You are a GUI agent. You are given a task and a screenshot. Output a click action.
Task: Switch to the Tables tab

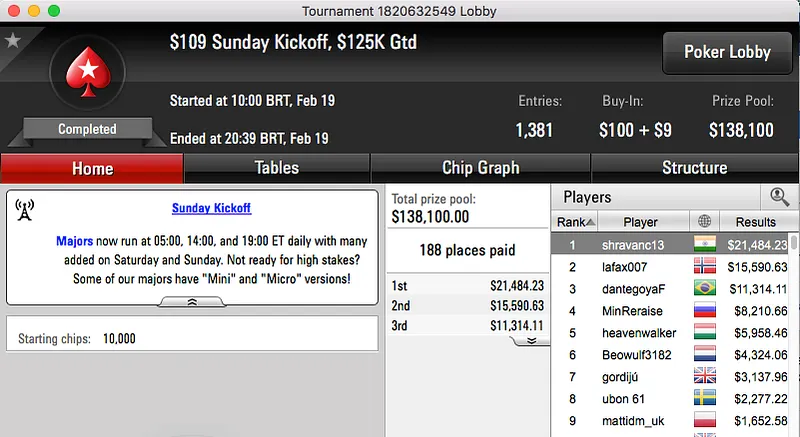[277, 168]
